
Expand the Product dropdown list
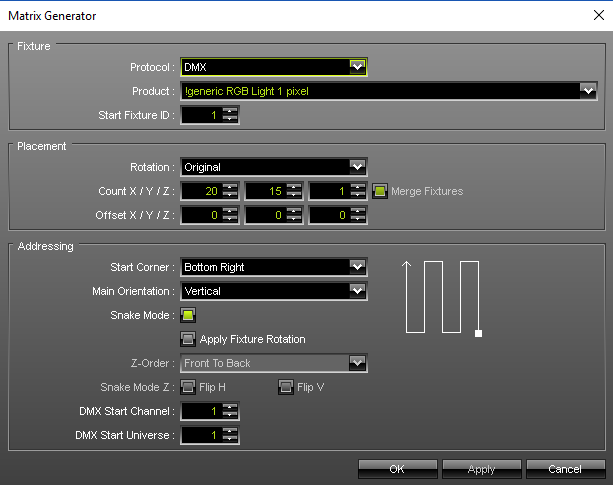click(x=588, y=91)
